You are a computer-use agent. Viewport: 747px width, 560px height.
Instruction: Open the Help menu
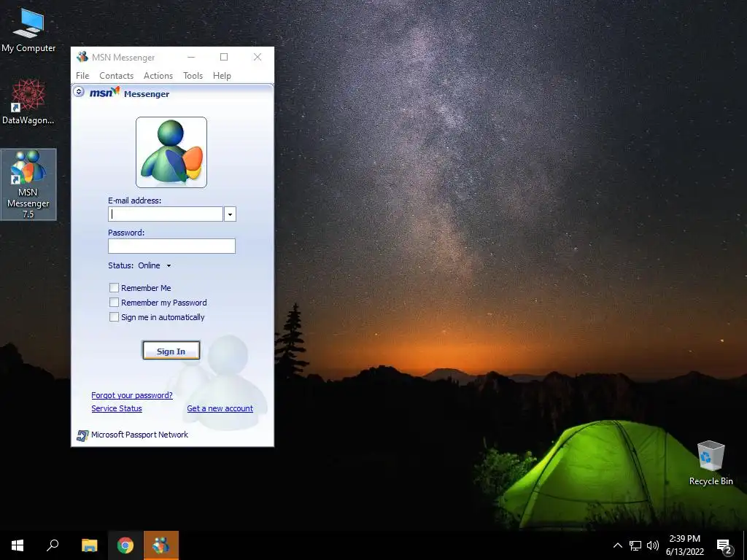(x=222, y=76)
